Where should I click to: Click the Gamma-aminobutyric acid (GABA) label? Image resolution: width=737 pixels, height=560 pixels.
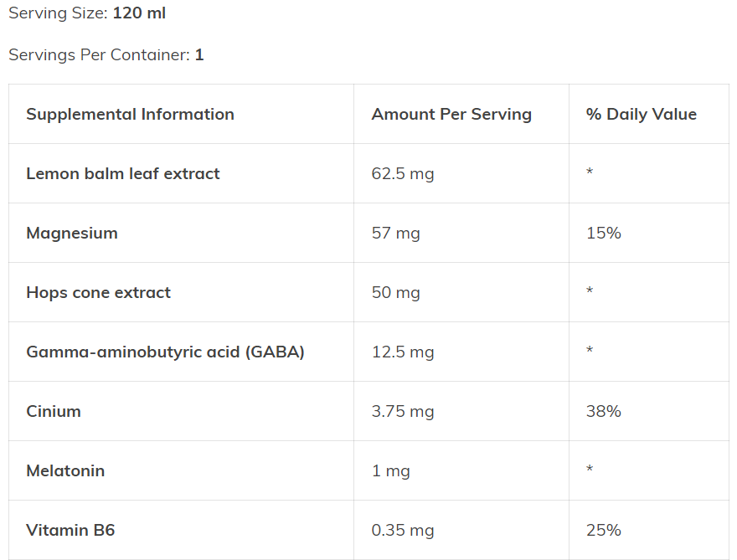click(166, 352)
